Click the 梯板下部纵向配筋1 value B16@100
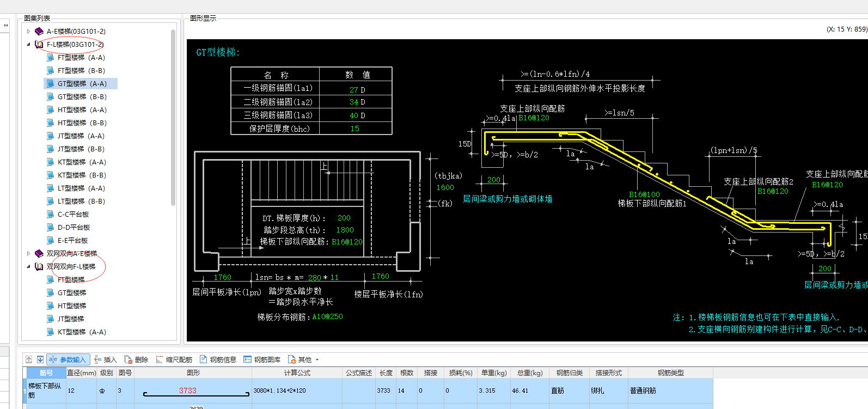 click(645, 194)
